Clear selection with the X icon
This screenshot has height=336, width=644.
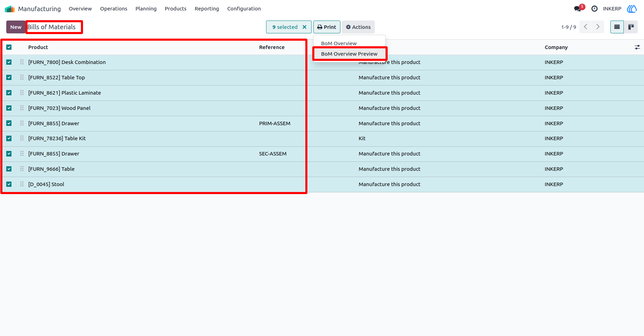pos(305,27)
